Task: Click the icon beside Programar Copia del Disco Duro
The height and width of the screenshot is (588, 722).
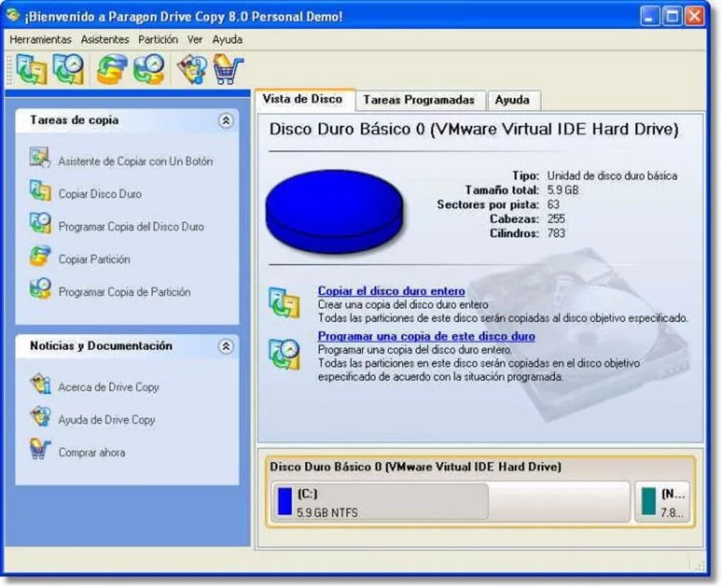Action: pos(40,224)
